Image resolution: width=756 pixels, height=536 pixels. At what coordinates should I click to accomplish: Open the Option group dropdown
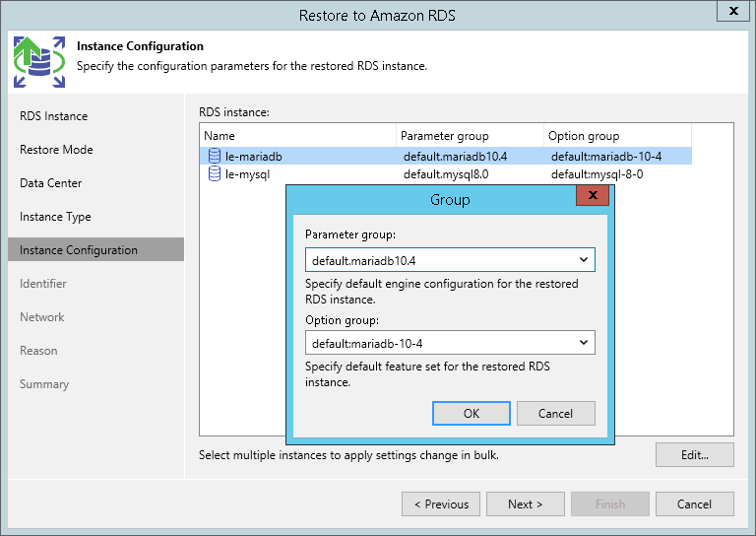pos(450,343)
